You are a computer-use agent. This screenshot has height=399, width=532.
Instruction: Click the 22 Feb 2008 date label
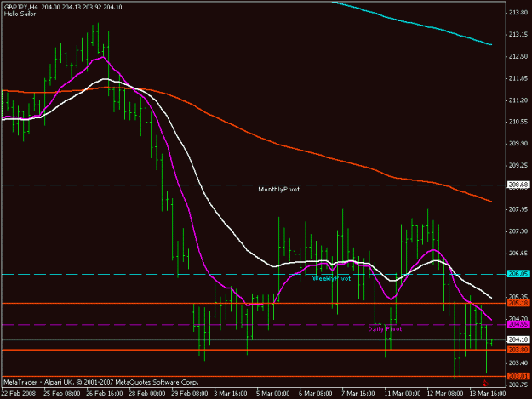[x=19, y=394]
